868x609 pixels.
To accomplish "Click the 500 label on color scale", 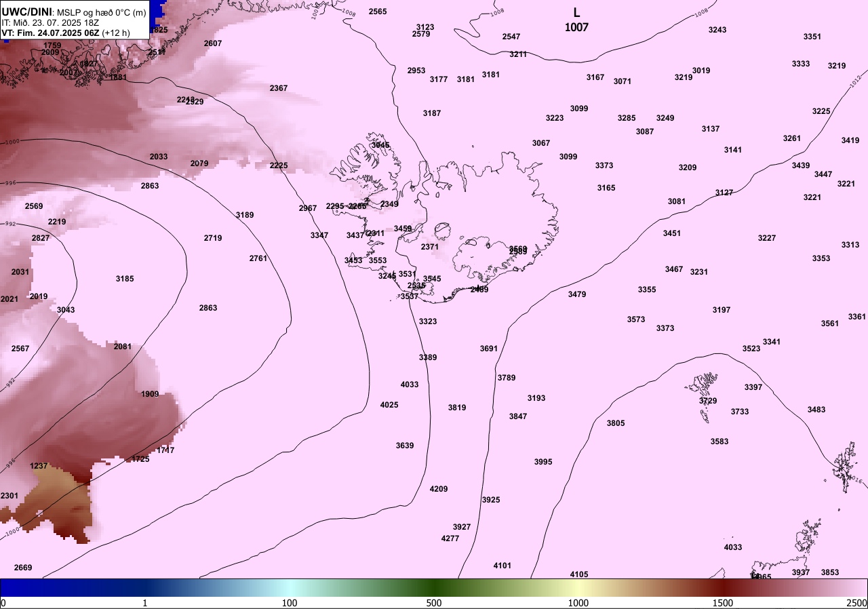I will tap(434, 603).
